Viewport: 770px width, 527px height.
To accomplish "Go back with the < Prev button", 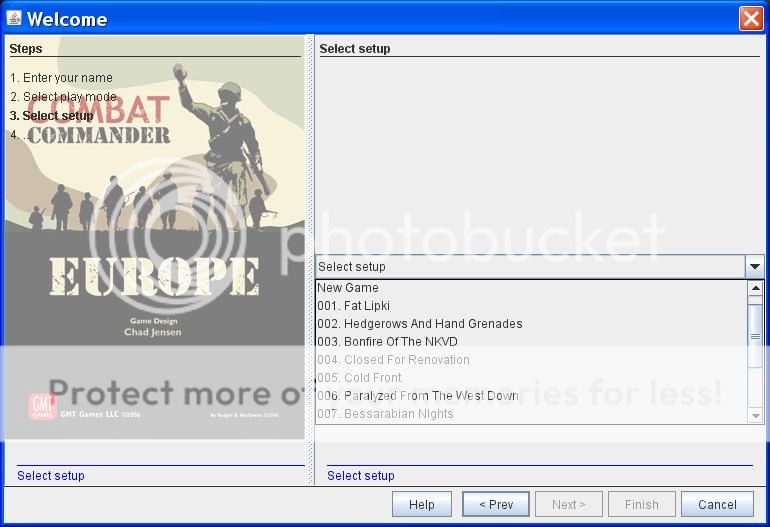I will point(496,504).
